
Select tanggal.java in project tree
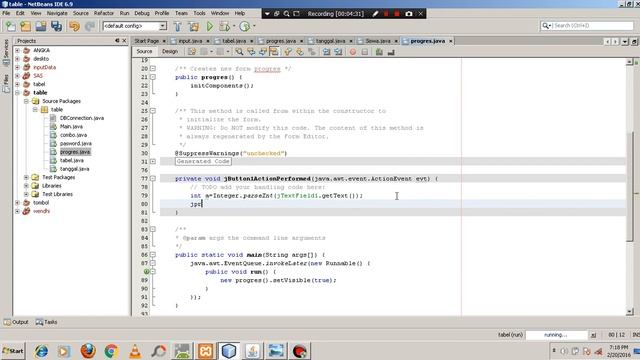coord(74,169)
